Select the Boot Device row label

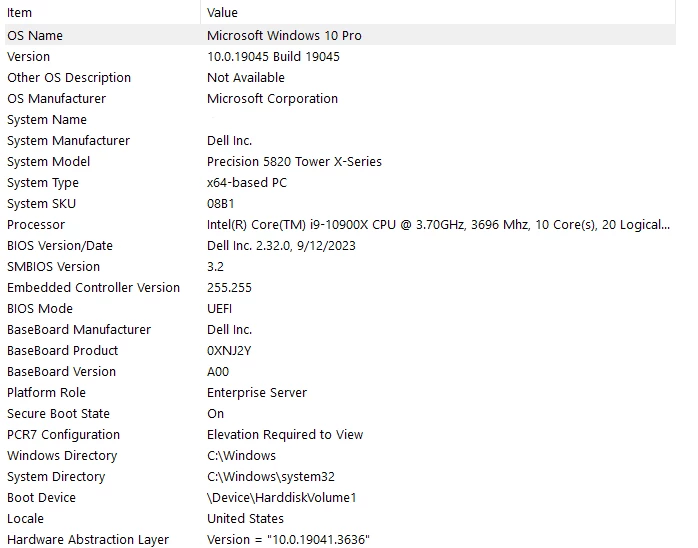point(41,497)
